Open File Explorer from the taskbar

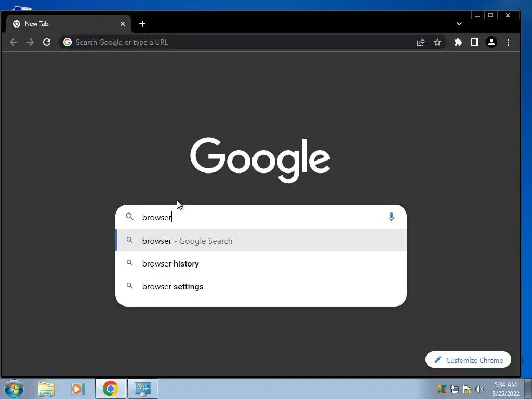tap(46, 389)
